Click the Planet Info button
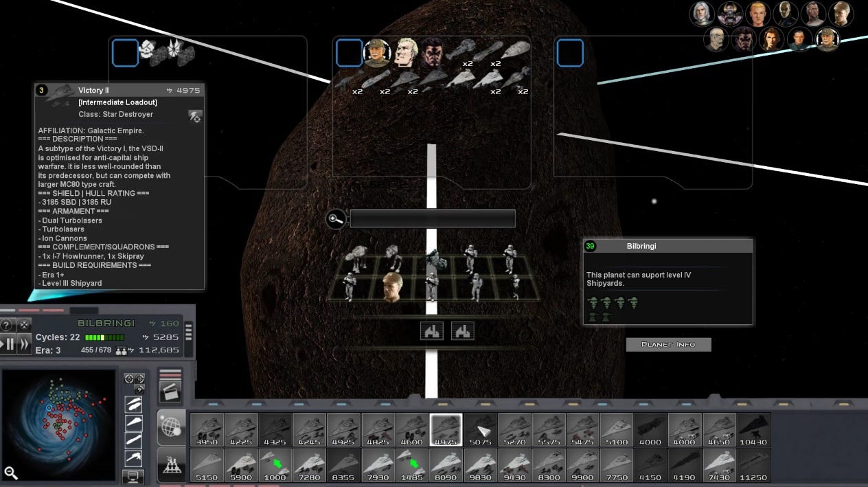 668,344
